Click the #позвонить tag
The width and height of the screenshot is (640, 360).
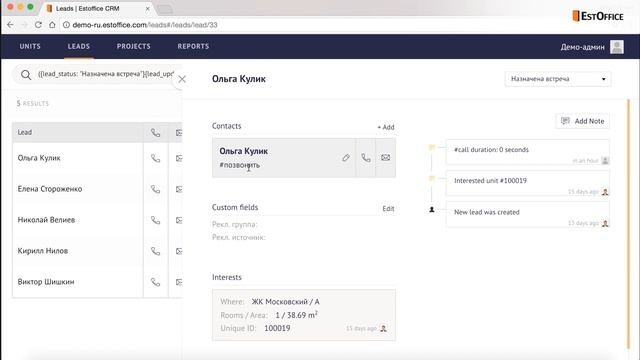[x=240, y=165]
